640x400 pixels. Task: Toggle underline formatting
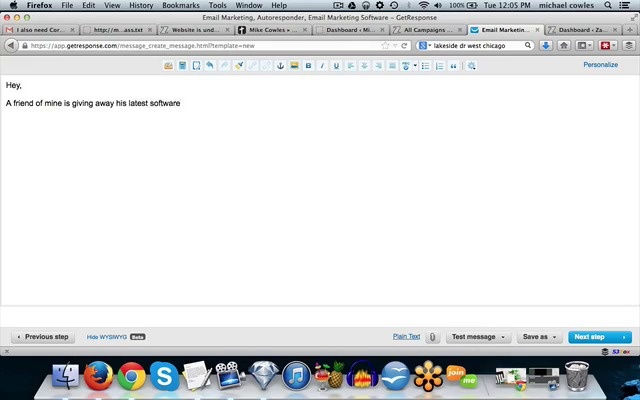[336, 66]
